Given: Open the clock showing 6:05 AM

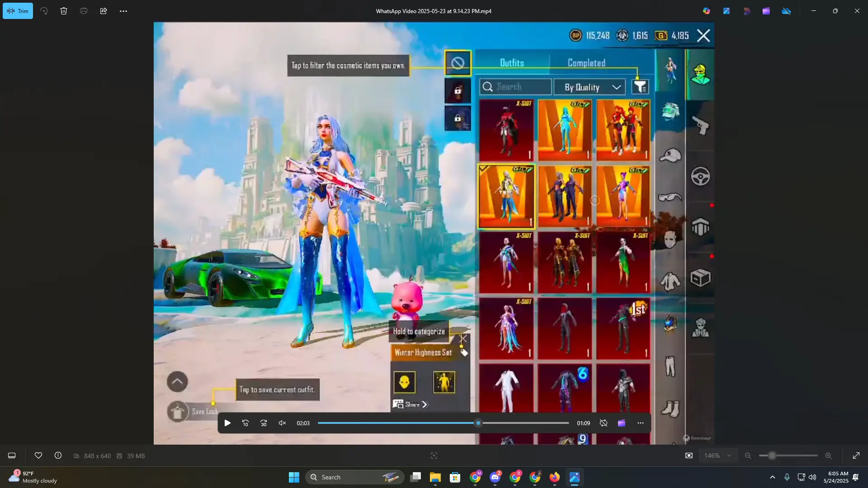Looking at the screenshot, I should 836,477.
